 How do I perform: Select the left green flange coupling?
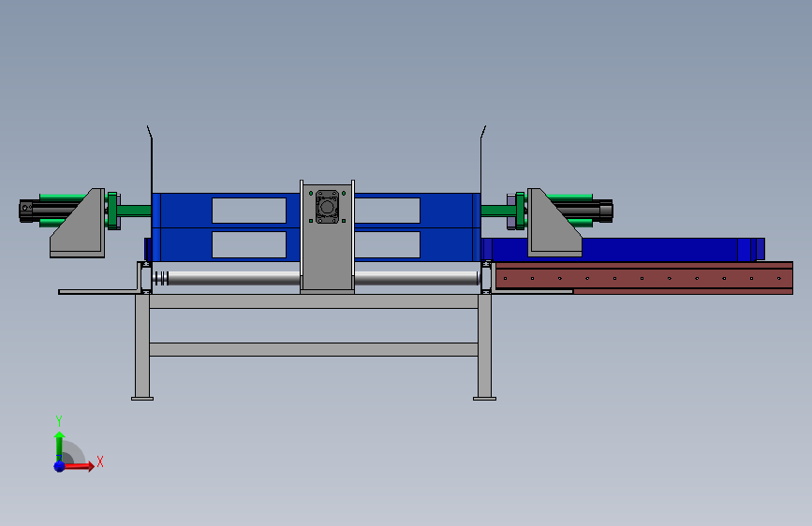(x=112, y=211)
